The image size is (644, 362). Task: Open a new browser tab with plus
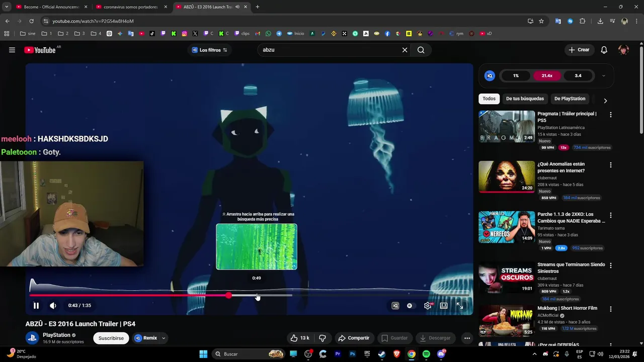click(258, 7)
